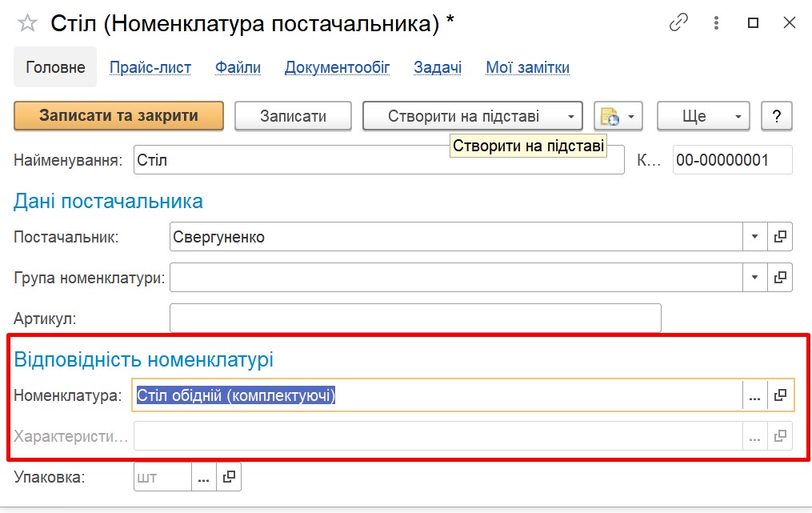Click the Характеристика field
Viewport: 812px width, 513px height.
pyautogui.click(x=438, y=436)
